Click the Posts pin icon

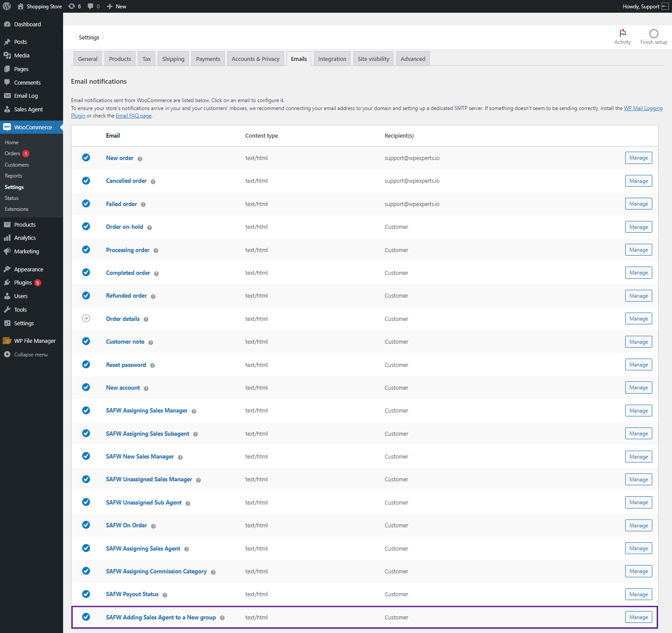(7, 42)
